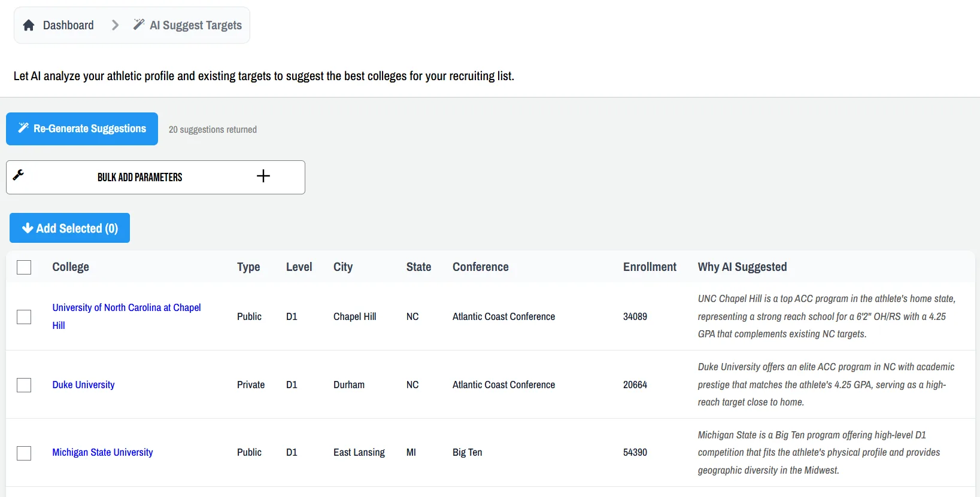The width and height of the screenshot is (980, 497).
Task: Click the Level column header
Action: click(299, 267)
